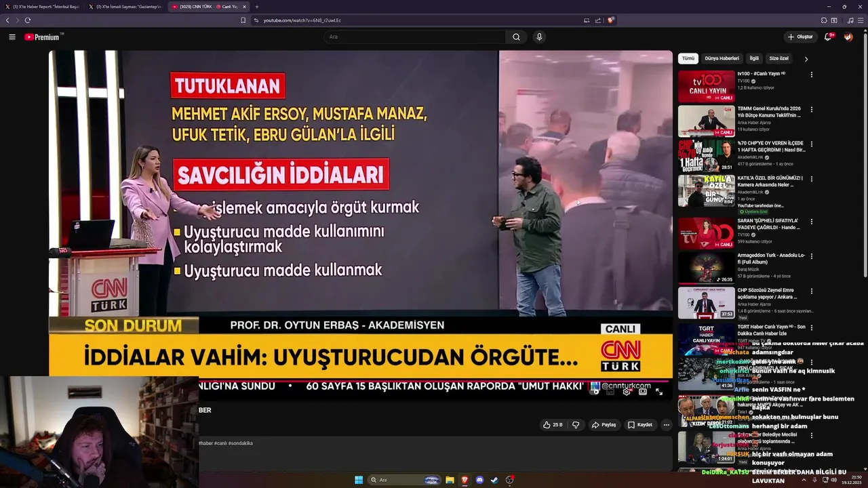This screenshot has width=868, height=488.
Task: Open KATİL'A ÖZEL BİR GÜNÜMÜZ thumbnail
Action: pos(706,191)
